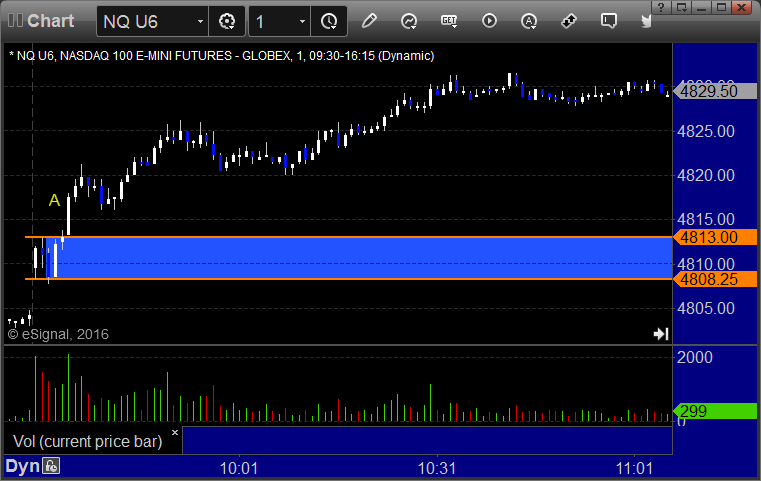
Task: Select the pencil drawing tools icon
Action: [369, 21]
